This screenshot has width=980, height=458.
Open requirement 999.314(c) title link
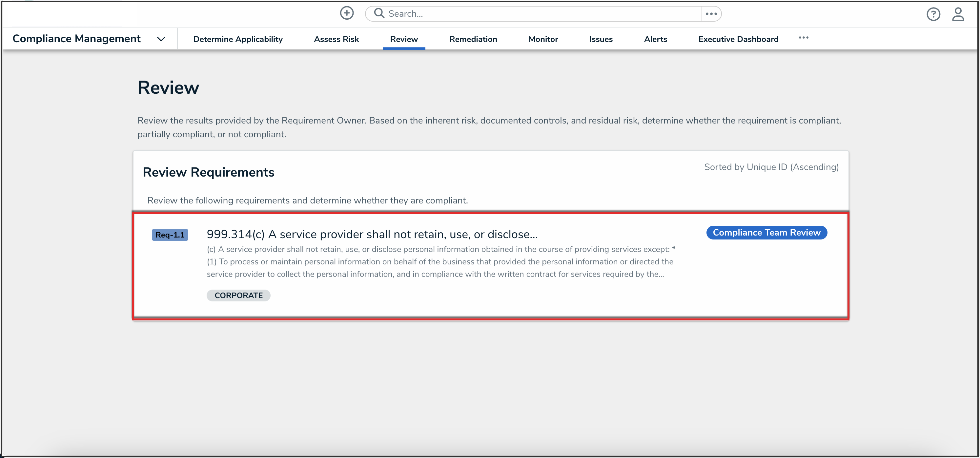click(x=372, y=234)
